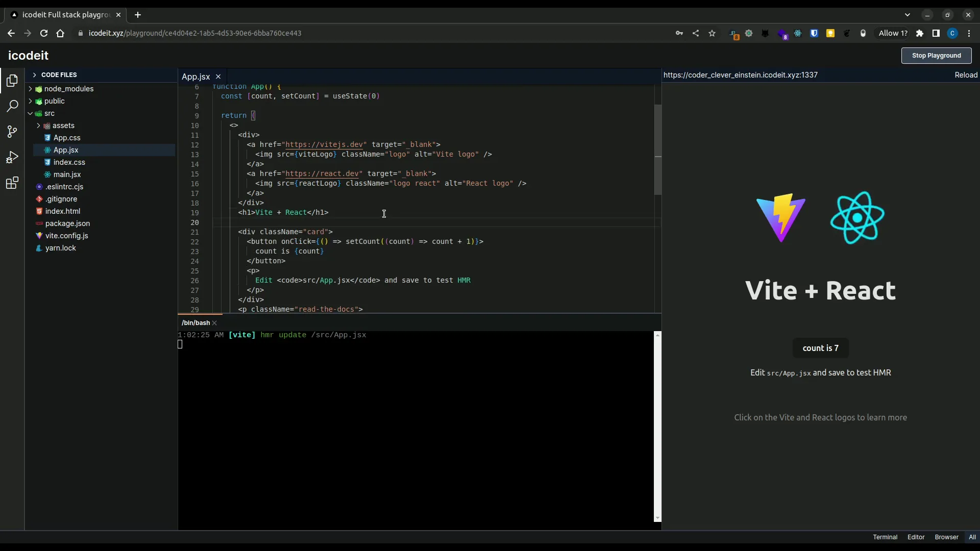Click the 'Allow 1?' permission chip
The height and width of the screenshot is (551, 980).
893,33
